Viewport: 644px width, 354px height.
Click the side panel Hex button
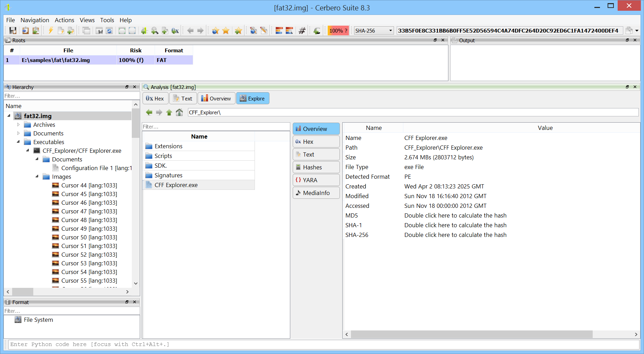click(316, 142)
